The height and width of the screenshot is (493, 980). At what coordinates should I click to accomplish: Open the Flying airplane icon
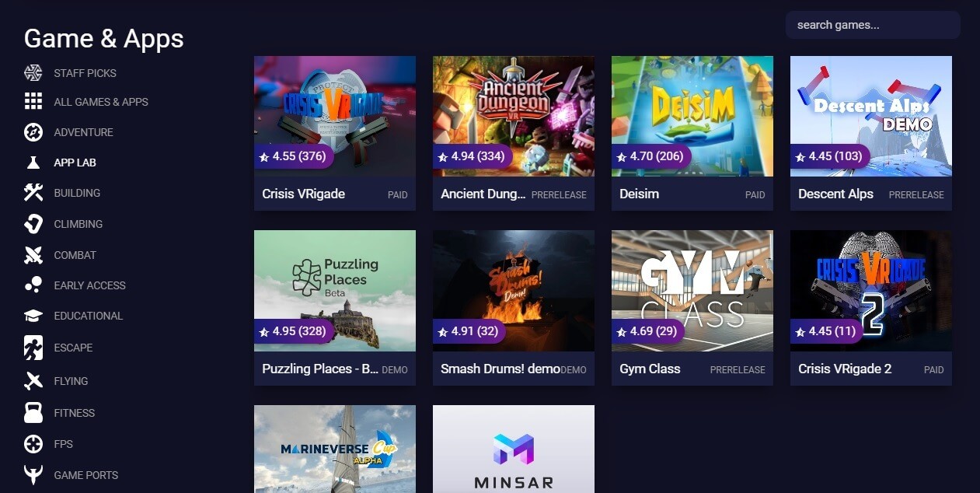(x=33, y=381)
